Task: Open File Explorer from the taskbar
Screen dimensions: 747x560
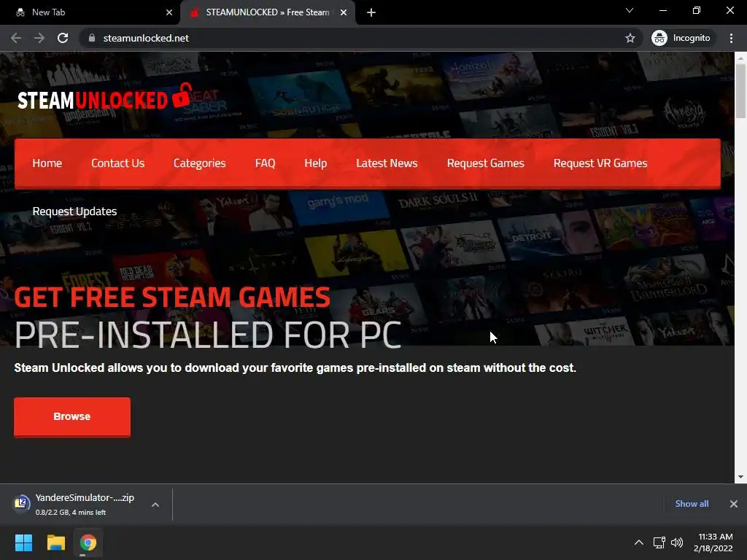Action: pos(55,542)
